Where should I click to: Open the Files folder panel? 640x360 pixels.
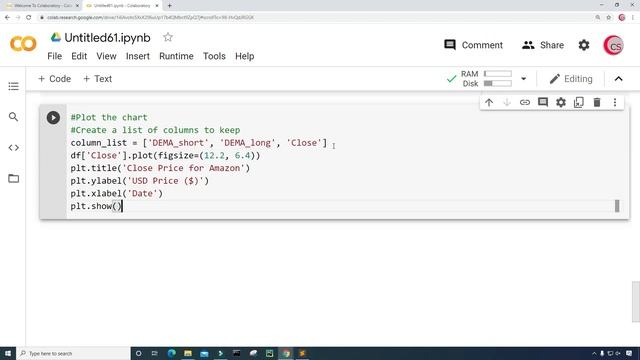pyautogui.click(x=13, y=178)
